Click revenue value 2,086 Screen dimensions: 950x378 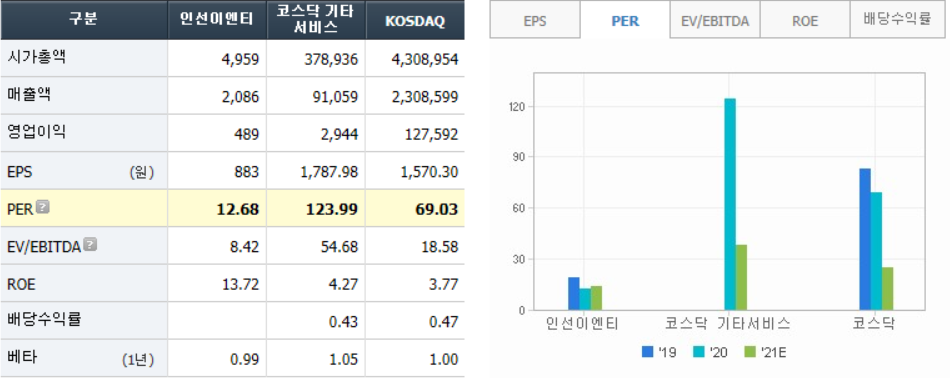click(x=241, y=97)
